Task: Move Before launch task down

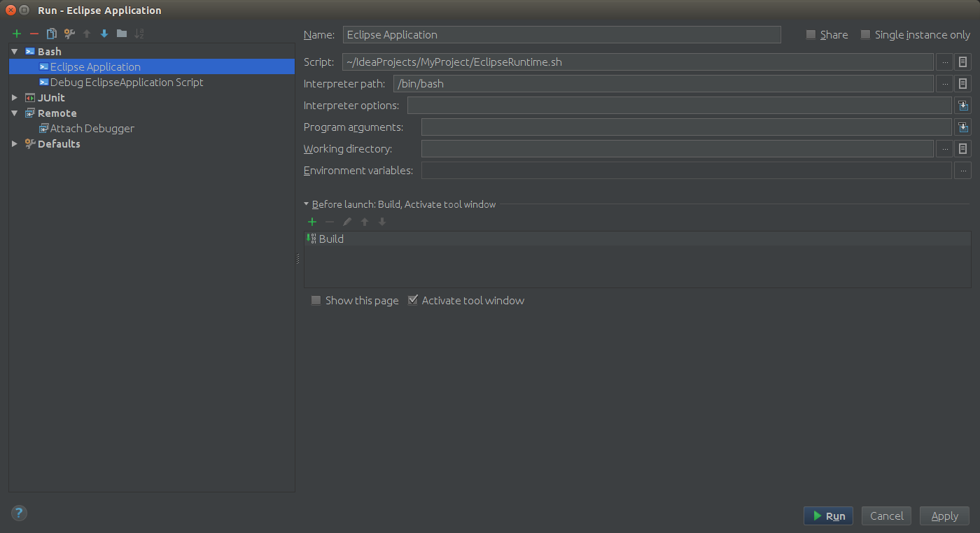Action: coord(382,222)
